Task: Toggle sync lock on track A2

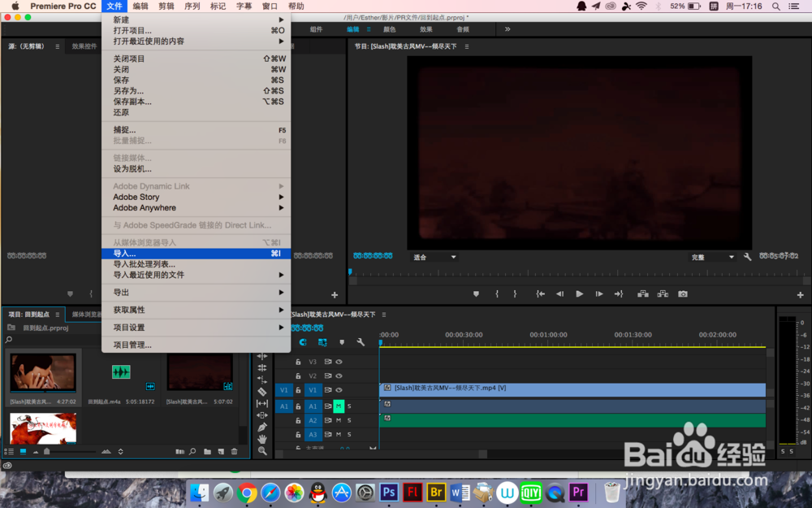Action: click(327, 420)
